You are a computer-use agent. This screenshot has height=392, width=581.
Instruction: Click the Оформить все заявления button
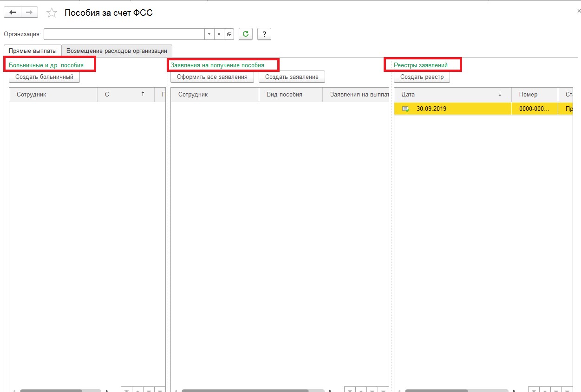[x=212, y=77]
